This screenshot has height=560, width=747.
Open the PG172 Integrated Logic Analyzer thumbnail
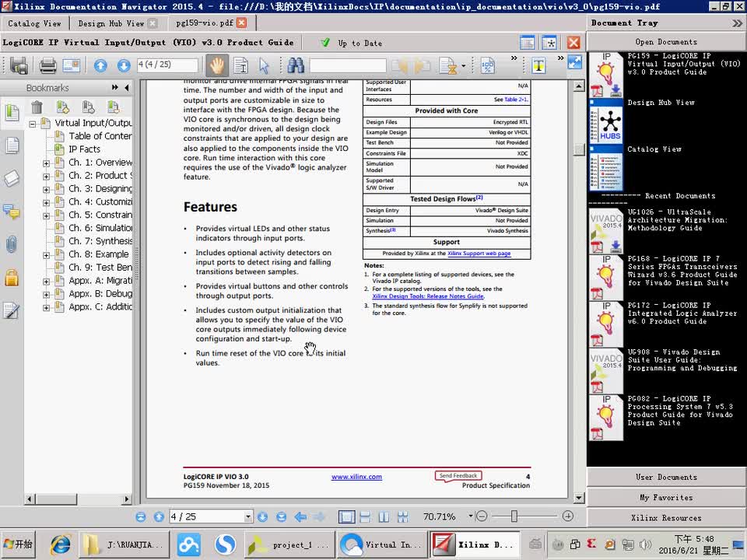tap(606, 324)
